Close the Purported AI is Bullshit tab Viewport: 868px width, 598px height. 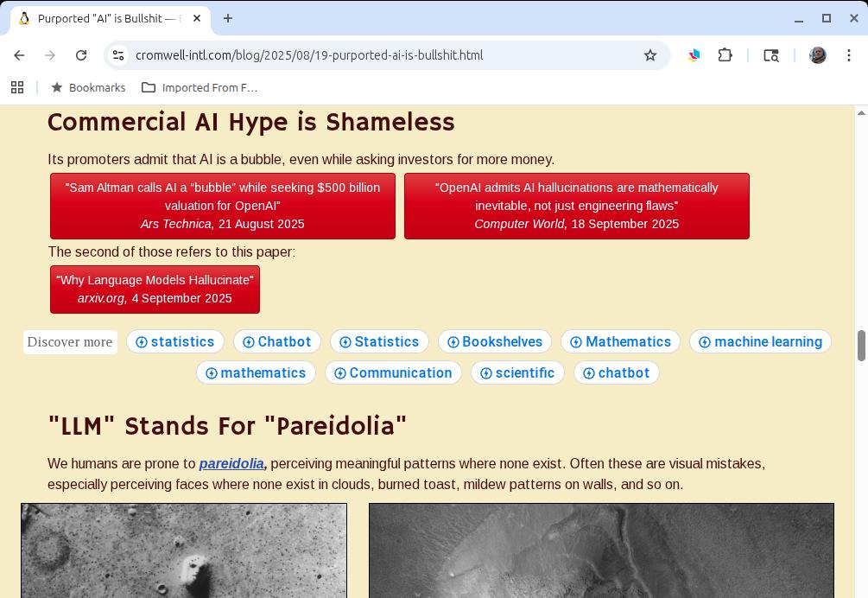197,18
